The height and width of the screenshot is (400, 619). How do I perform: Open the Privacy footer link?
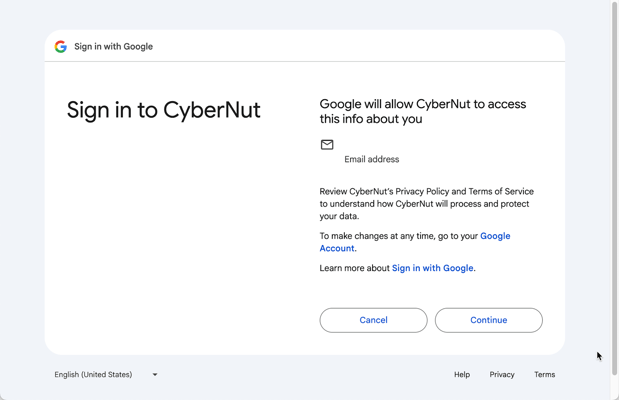click(502, 375)
